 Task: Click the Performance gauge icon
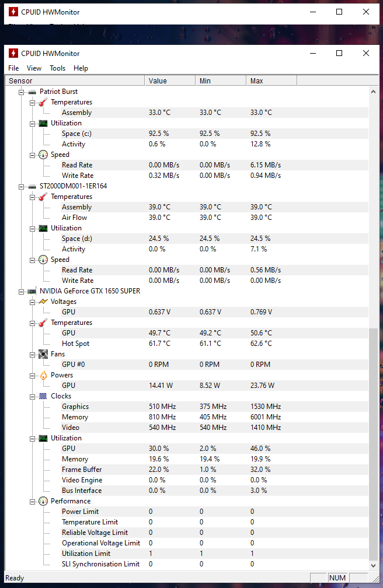tap(43, 501)
